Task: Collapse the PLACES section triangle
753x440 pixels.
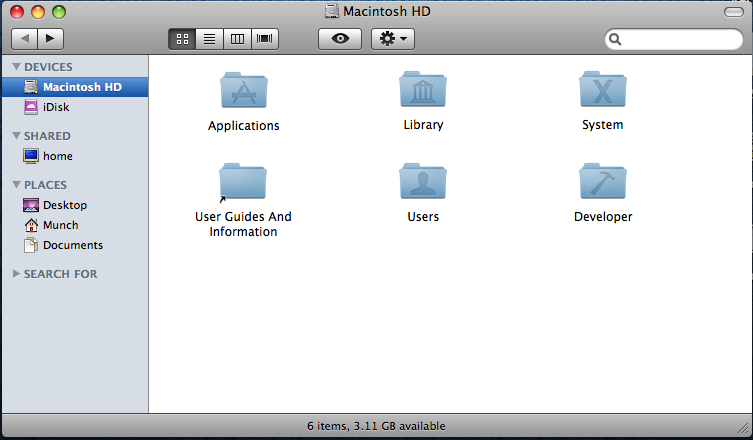Action: click(16, 185)
